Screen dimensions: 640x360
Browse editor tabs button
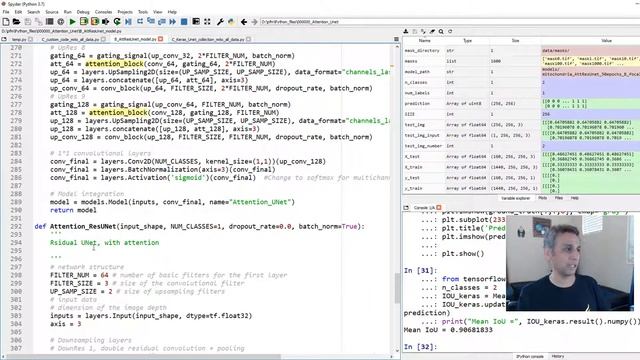pos(4,40)
